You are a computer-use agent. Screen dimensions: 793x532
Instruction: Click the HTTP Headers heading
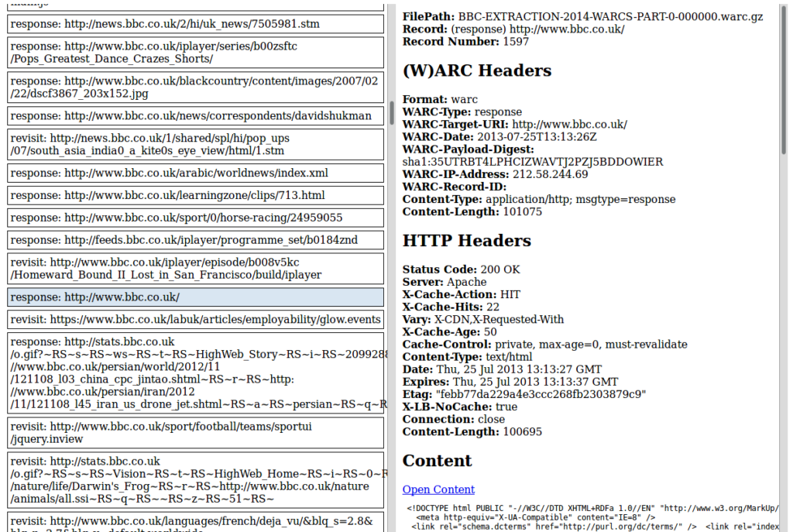pos(467,241)
